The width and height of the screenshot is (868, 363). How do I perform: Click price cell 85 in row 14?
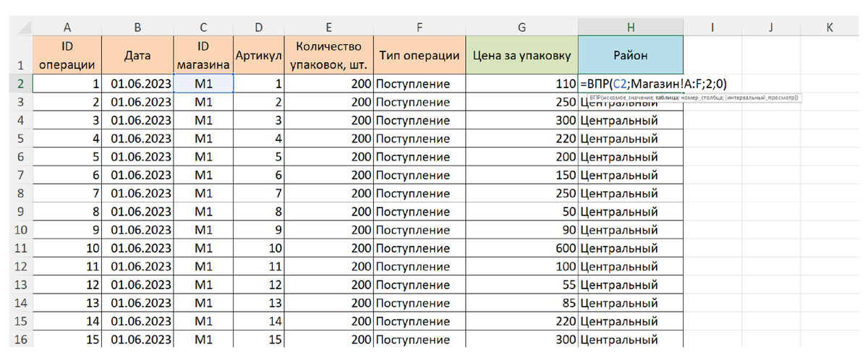(x=522, y=303)
